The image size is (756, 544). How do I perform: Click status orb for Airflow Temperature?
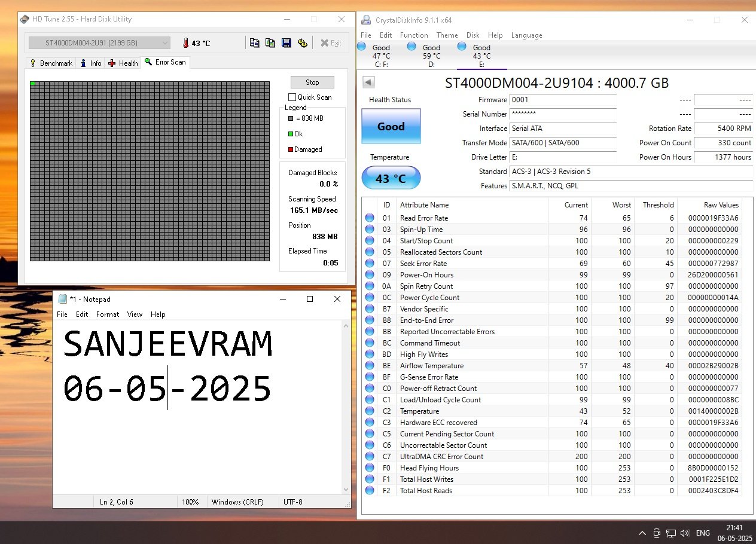coord(370,366)
